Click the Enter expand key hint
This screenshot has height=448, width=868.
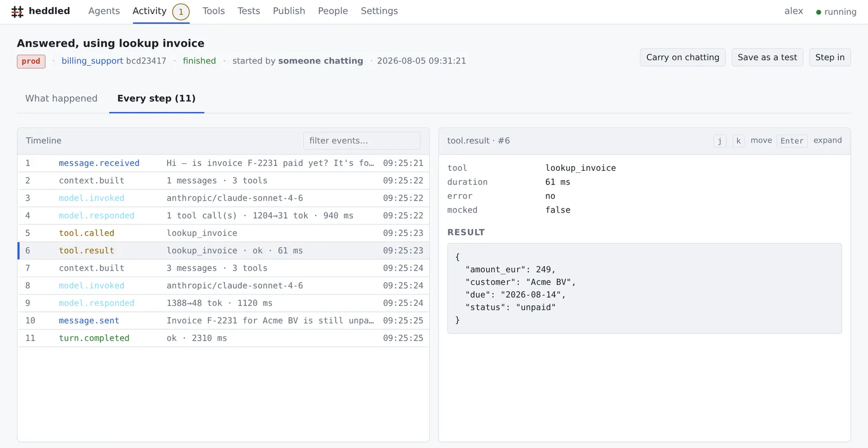pos(792,141)
